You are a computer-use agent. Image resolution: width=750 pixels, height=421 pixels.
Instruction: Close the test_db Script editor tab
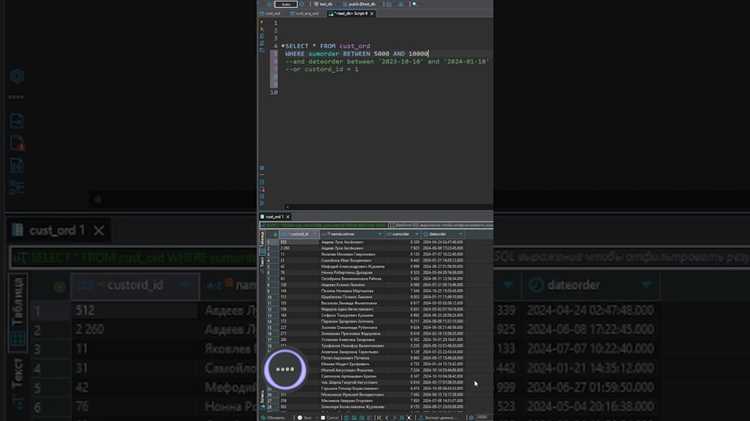click(372, 13)
